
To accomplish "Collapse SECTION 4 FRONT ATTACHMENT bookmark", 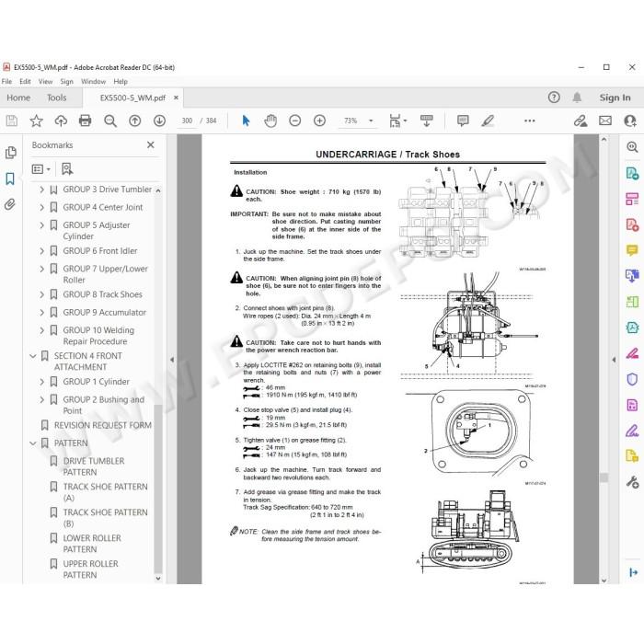I will (33, 356).
